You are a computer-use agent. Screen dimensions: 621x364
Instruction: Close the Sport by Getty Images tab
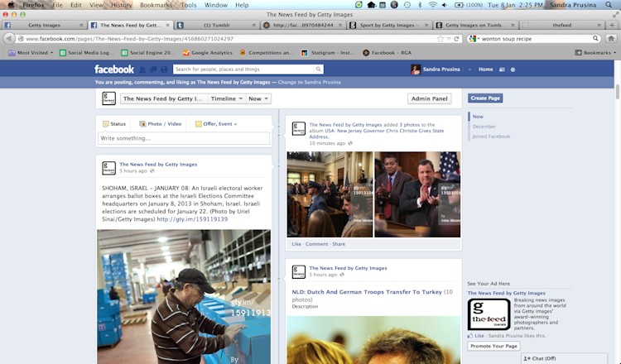[426, 25]
